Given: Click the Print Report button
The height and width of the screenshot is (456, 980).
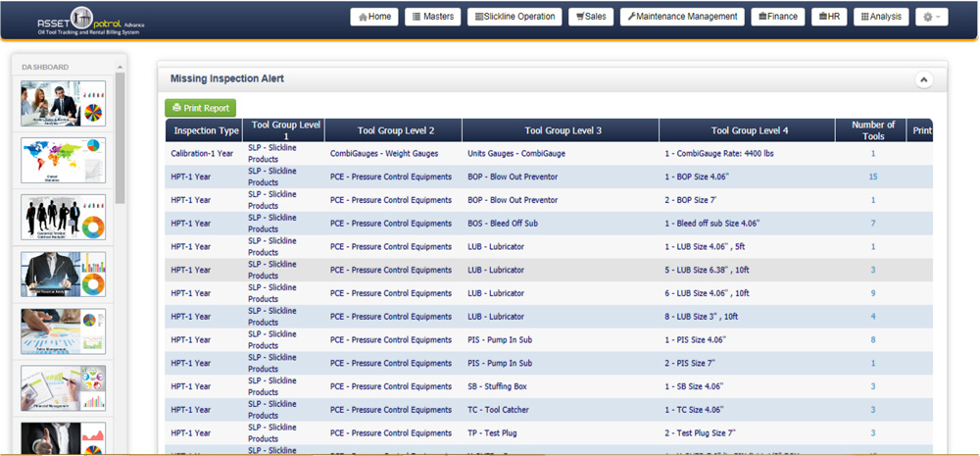Looking at the screenshot, I should [x=200, y=108].
